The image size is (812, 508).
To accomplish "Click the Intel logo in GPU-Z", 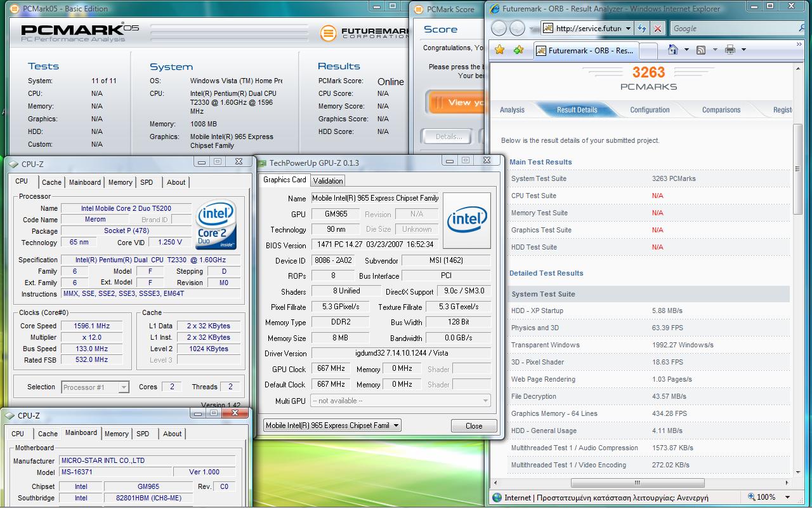I will click(467, 220).
